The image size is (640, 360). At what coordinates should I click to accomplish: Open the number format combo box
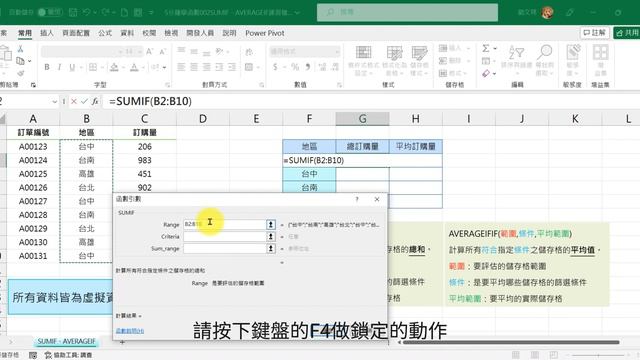tap(304, 51)
